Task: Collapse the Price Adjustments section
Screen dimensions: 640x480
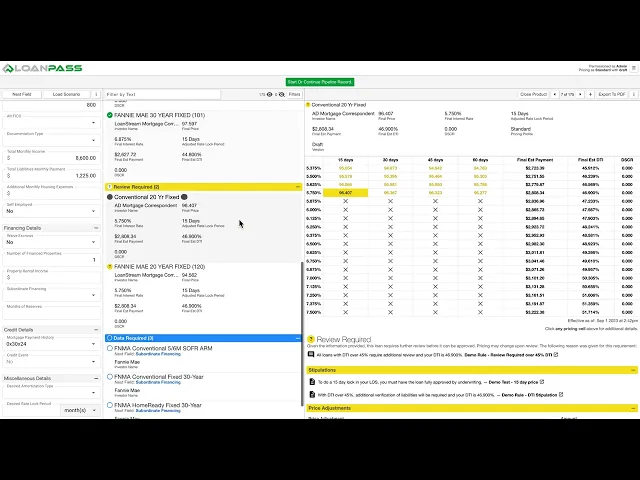Action: (x=633, y=408)
